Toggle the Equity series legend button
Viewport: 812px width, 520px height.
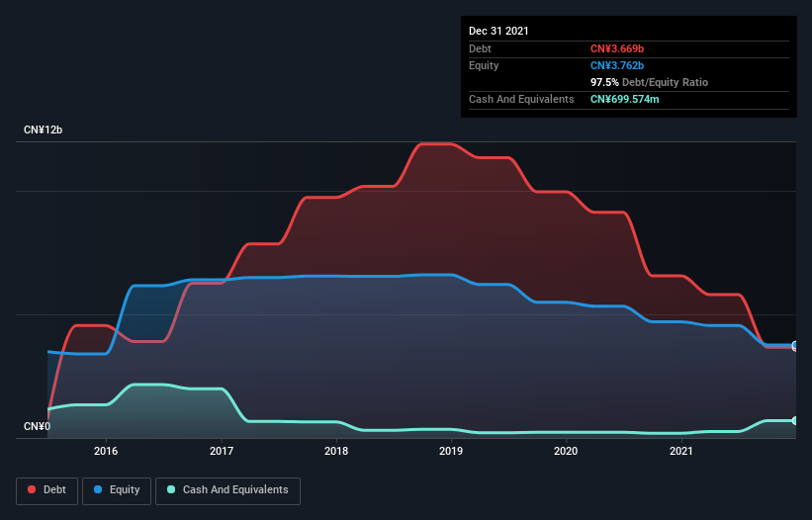(117, 490)
